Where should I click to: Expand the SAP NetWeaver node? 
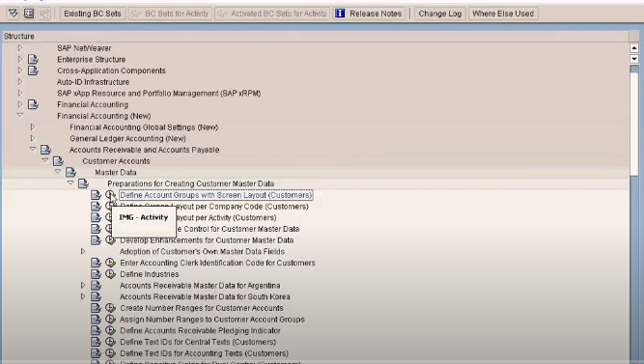(20, 48)
